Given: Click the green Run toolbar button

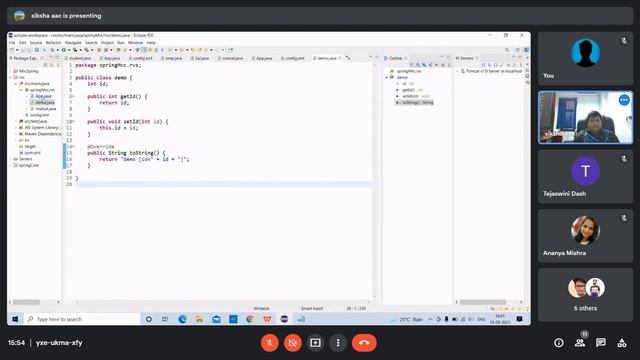Looking at the screenshot, I should click(x=64, y=50).
